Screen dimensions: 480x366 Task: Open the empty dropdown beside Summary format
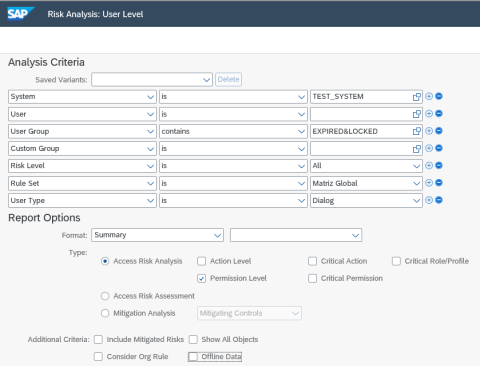tap(355, 235)
